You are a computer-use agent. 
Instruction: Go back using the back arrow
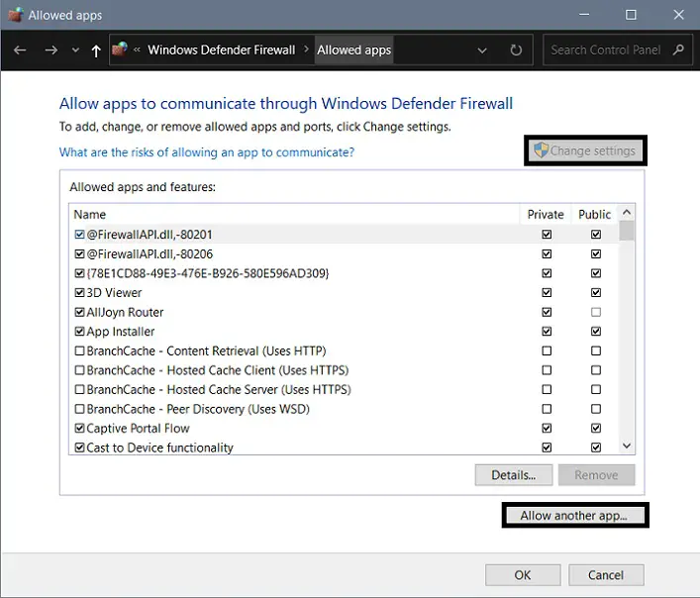pos(20,50)
